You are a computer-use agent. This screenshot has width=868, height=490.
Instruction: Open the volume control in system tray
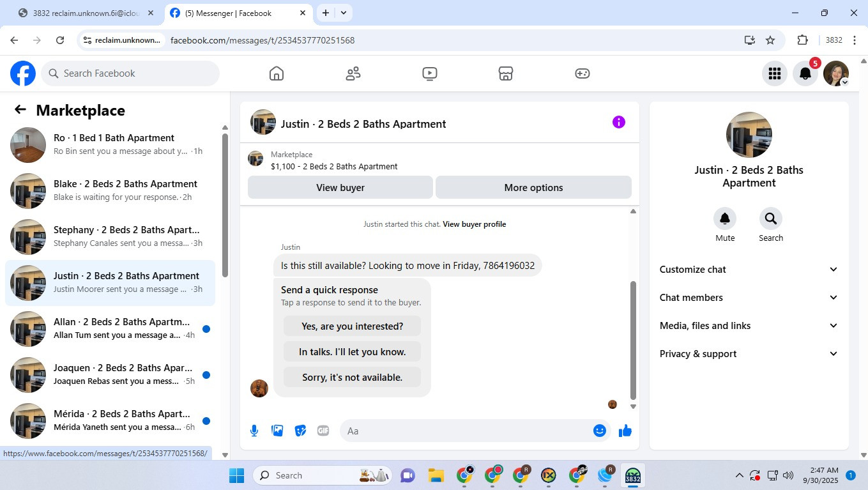pyautogui.click(x=788, y=475)
